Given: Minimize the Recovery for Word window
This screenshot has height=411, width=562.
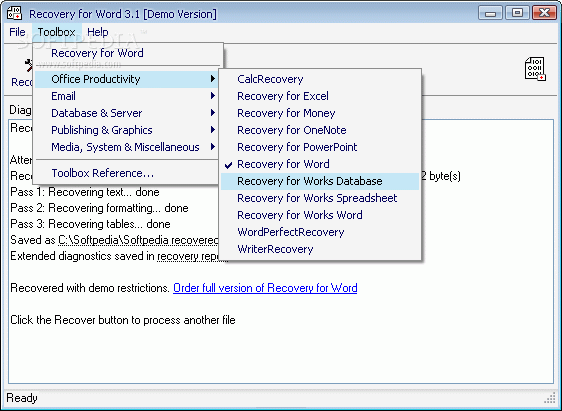Looking at the screenshot, I should tap(490, 13).
